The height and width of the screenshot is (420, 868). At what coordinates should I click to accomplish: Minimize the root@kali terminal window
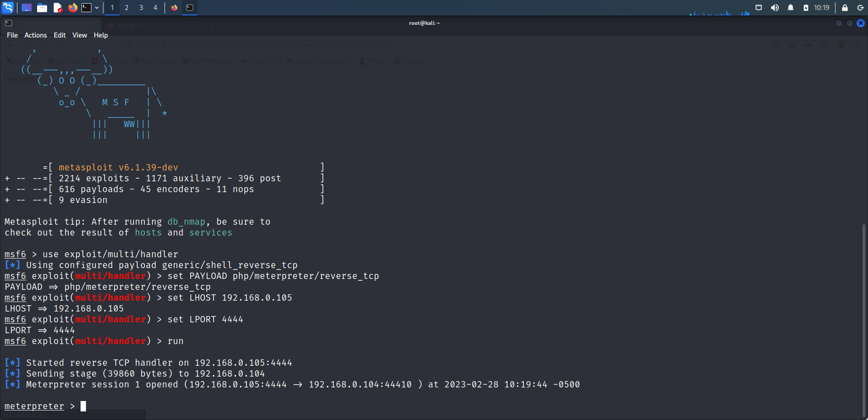pos(839,23)
